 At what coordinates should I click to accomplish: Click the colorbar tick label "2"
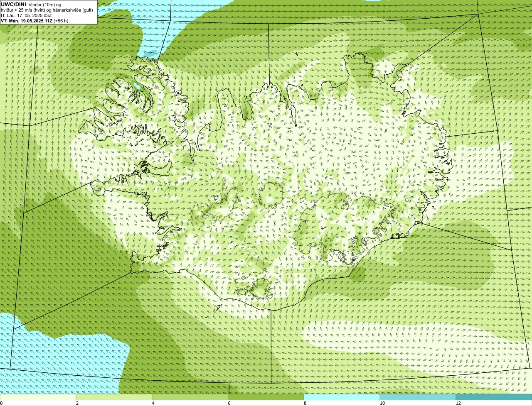77,403
